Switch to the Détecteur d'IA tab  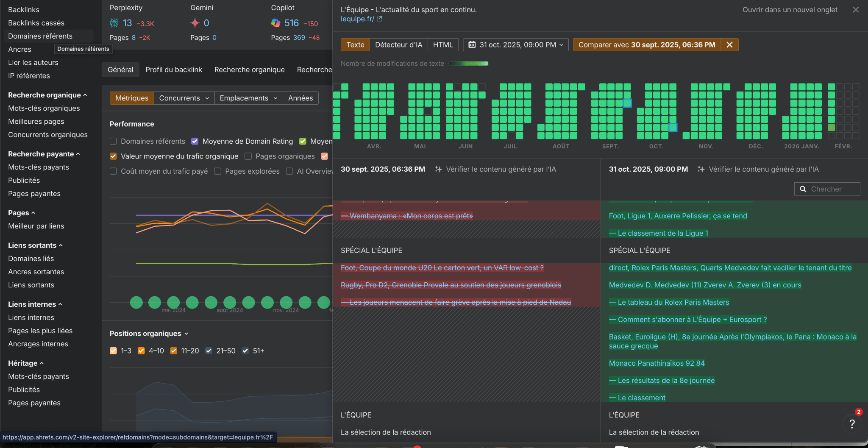(x=398, y=45)
